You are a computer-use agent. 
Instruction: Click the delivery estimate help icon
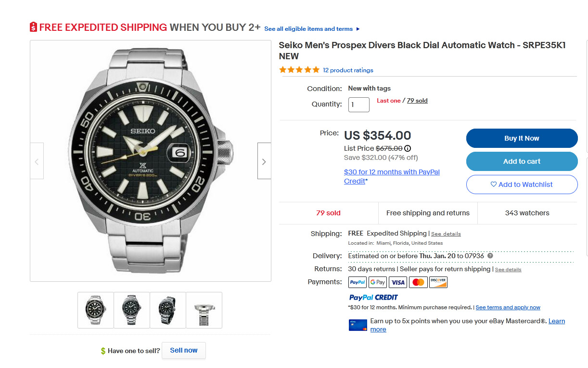[490, 256]
